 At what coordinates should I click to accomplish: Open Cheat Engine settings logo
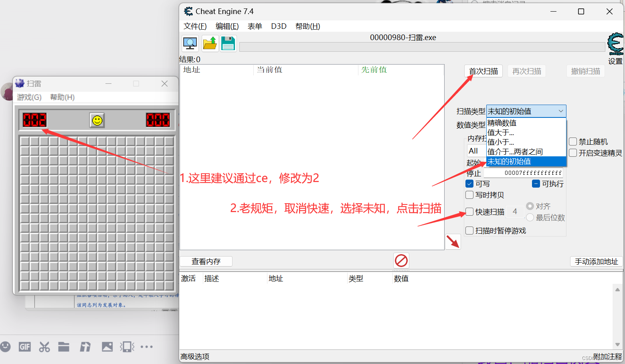tap(615, 44)
